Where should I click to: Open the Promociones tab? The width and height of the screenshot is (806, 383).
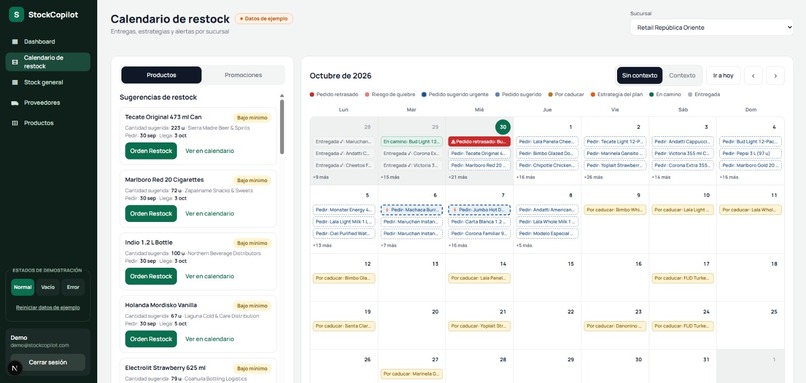(243, 75)
